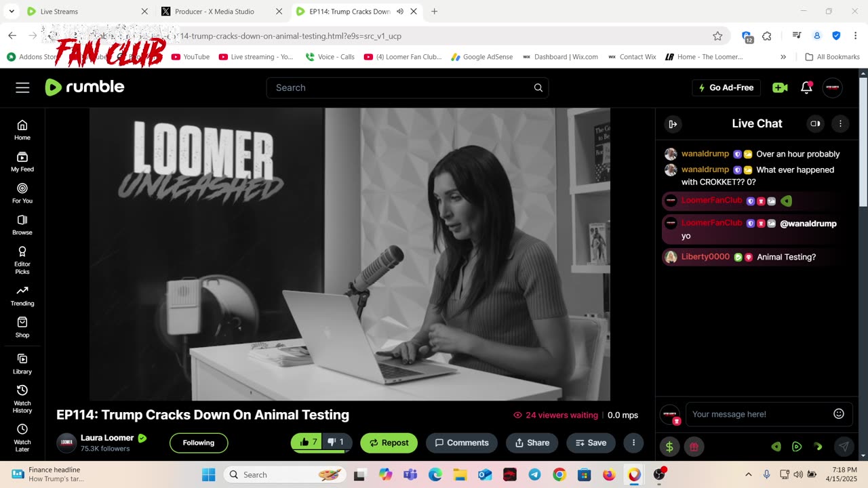Open the Comments section
Viewport: 868px width, 488px height.
pos(462,443)
